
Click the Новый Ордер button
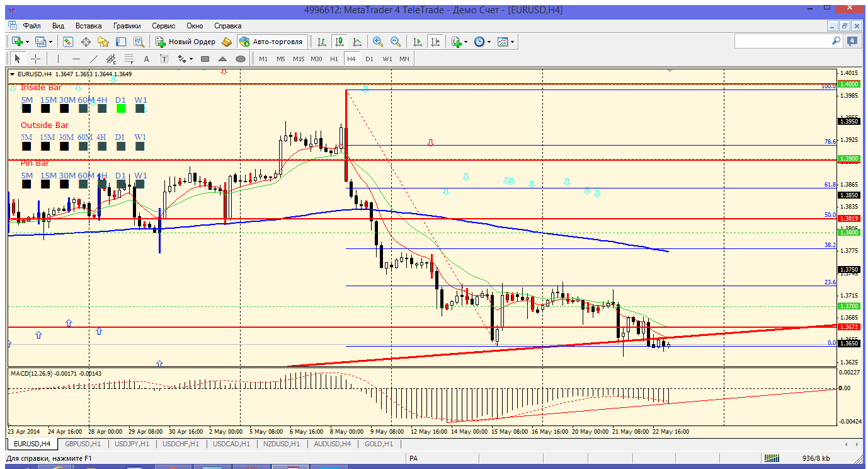[x=186, y=42]
